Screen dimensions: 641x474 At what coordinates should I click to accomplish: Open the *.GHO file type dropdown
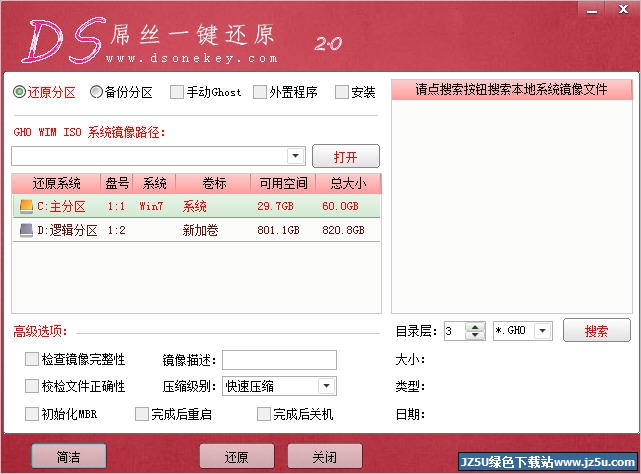click(542, 330)
